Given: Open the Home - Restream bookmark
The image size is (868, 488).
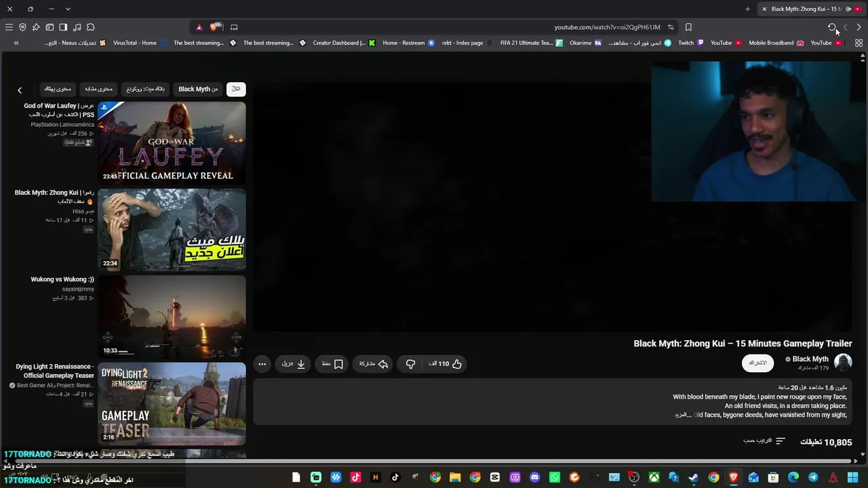Looking at the screenshot, I should [408, 43].
